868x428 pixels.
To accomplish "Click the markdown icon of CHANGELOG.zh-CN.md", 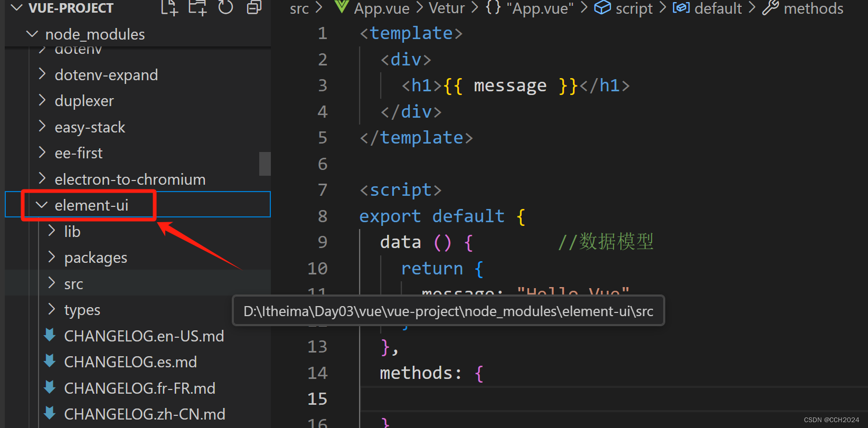I will click(50, 413).
